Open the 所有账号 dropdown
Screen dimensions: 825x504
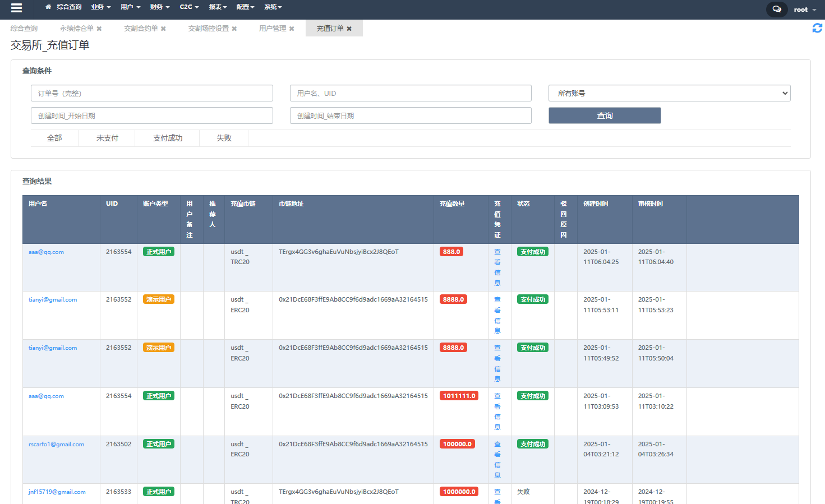tap(669, 94)
